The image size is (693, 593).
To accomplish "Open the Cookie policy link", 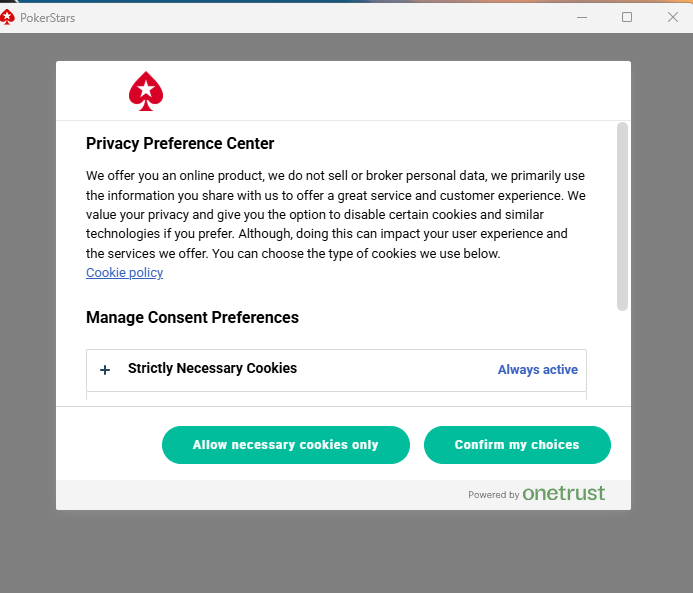I will point(124,273).
